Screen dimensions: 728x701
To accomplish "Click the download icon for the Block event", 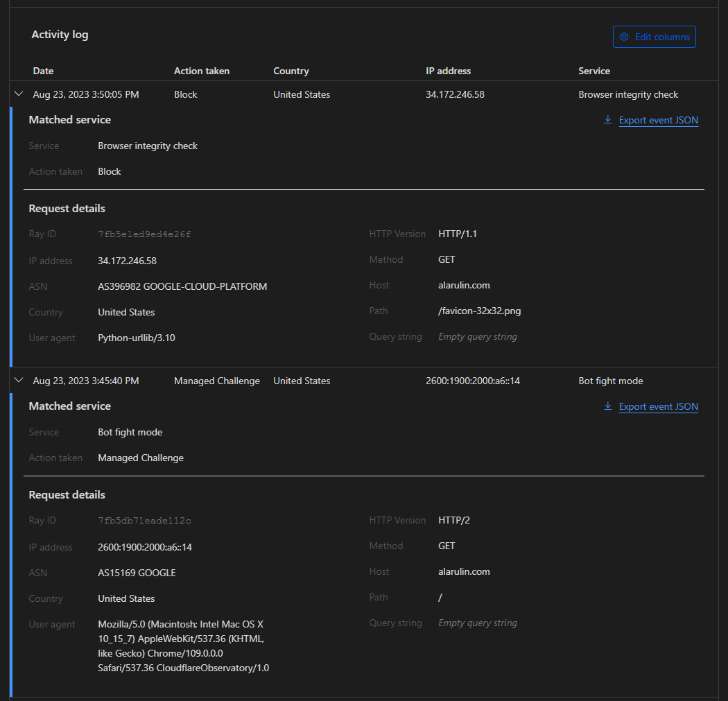I will pos(608,120).
